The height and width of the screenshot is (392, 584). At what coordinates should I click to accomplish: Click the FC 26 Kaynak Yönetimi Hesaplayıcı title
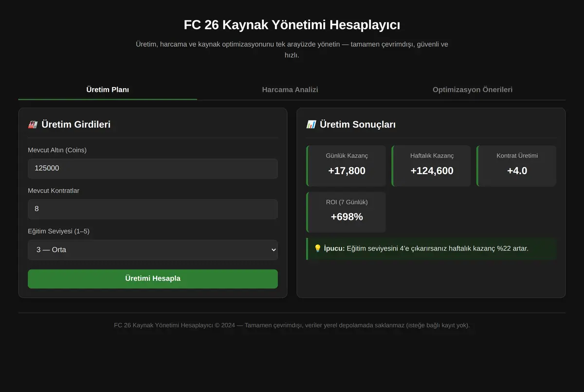[x=292, y=25]
